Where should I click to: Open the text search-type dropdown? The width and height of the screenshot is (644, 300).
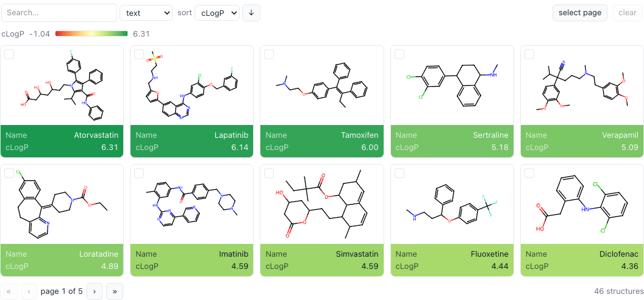[x=146, y=13]
